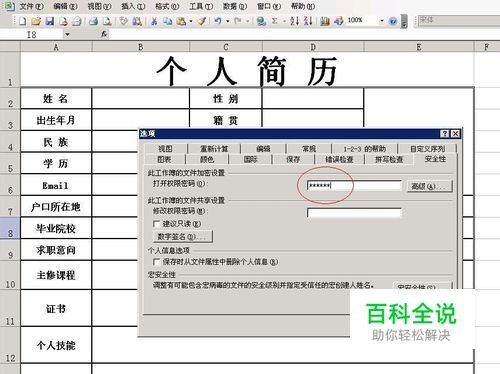Open the 宋体 font name box
Screen dimensions: 500x374
pos(459,20)
